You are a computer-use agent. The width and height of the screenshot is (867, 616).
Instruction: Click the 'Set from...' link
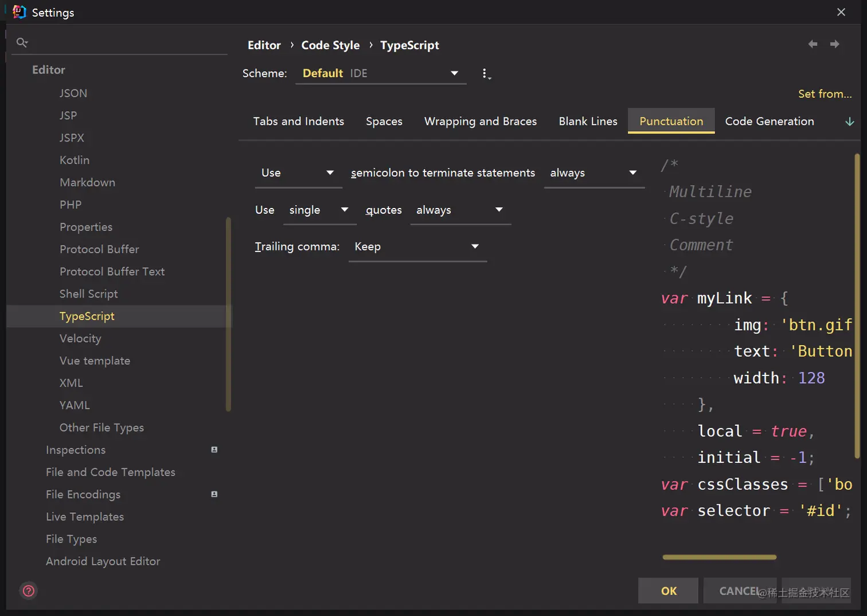[x=825, y=94]
